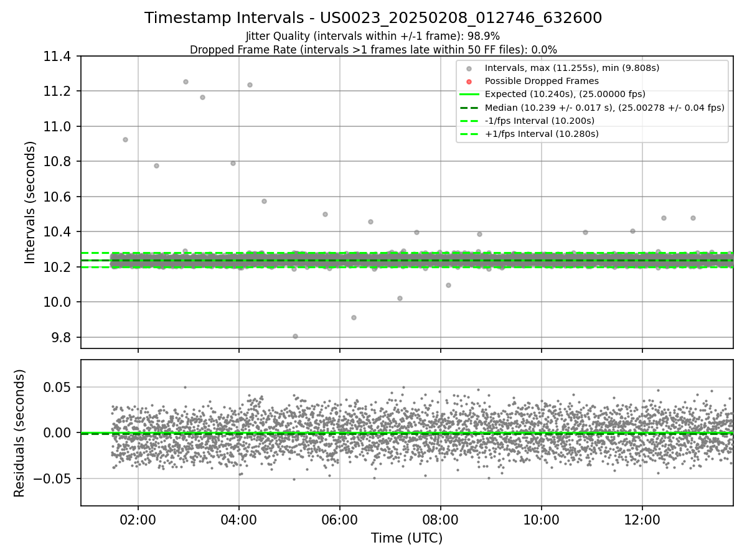
Task: Click the 11.4 y-axis tick label
Action: (57, 57)
